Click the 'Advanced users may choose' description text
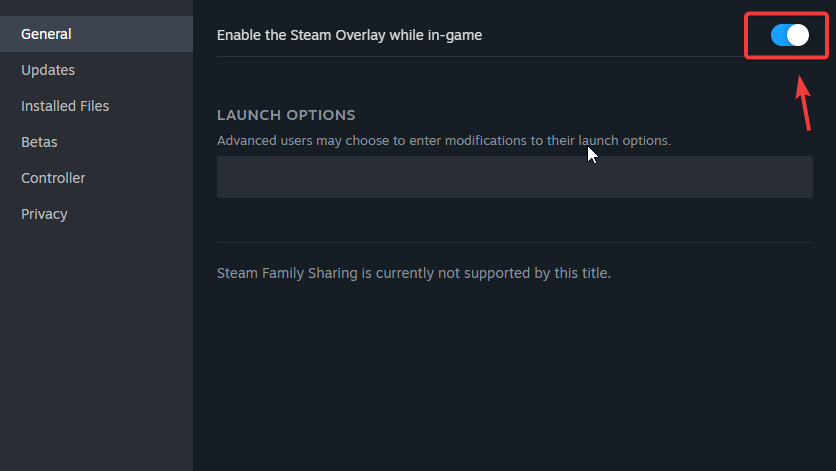Viewport: 836px width, 471px height. (x=443, y=140)
